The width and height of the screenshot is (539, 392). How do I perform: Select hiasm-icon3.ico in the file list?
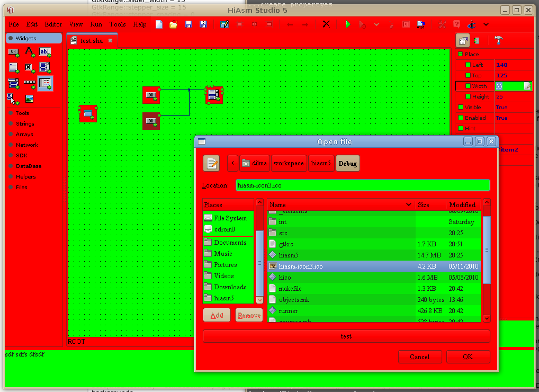[x=300, y=266]
